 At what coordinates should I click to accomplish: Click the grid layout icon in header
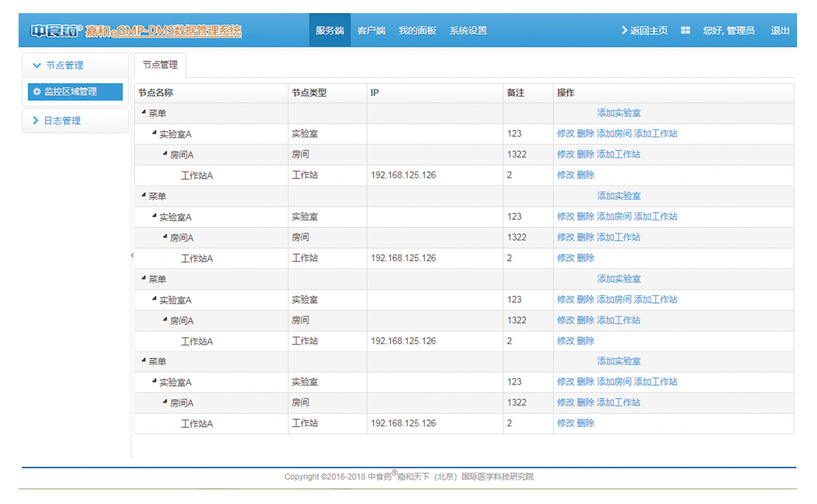[685, 31]
